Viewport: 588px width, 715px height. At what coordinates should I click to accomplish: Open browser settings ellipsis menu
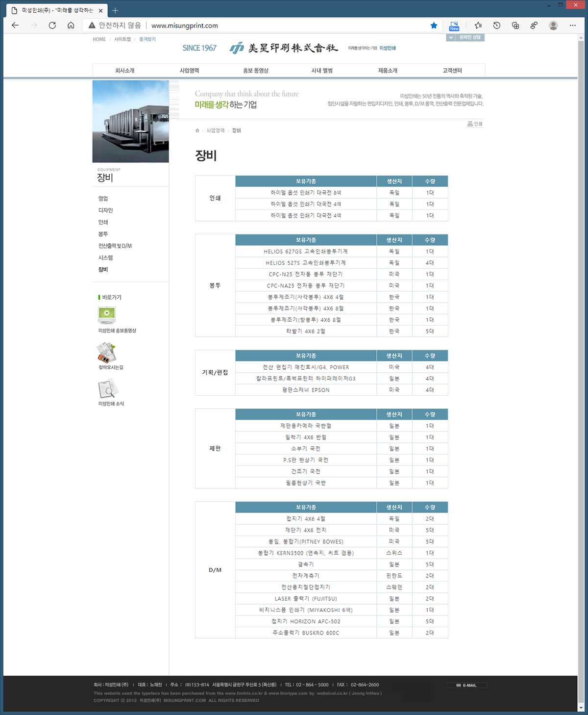(x=572, y=26)
